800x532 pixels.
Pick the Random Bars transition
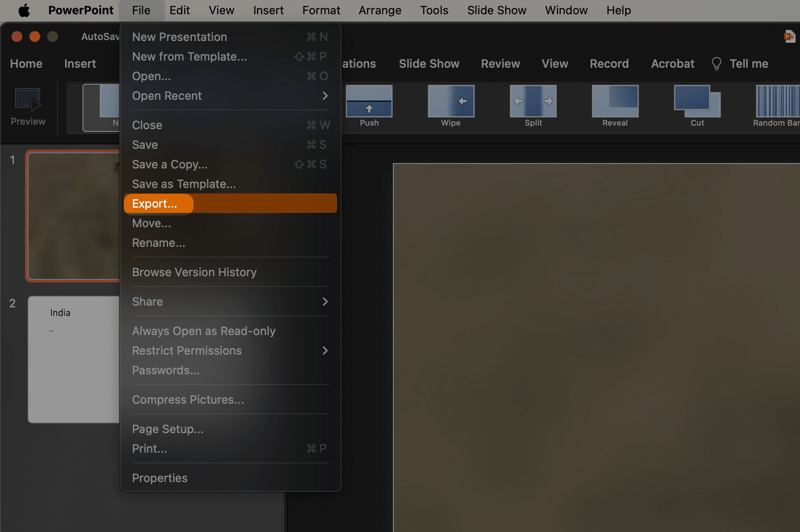777,102
